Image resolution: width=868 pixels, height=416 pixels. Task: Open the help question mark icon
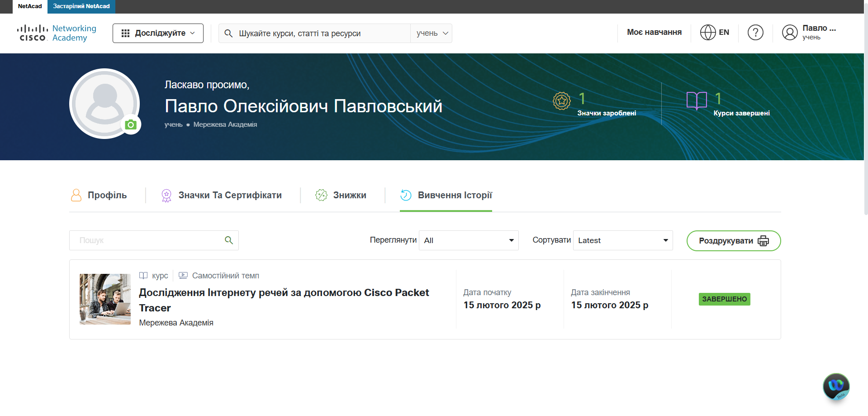[755, 33]
